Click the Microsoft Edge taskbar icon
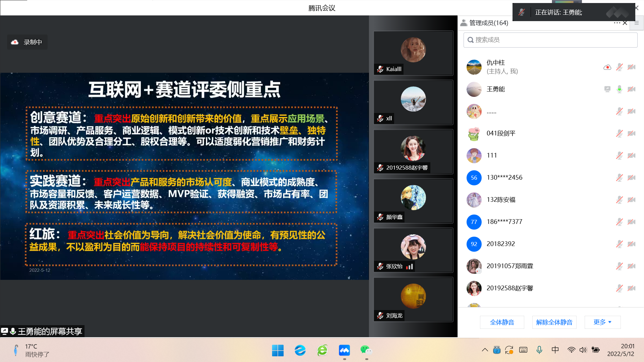Image resolution: width=644 pixels, height=362 pixels. (x=300, y=350)
